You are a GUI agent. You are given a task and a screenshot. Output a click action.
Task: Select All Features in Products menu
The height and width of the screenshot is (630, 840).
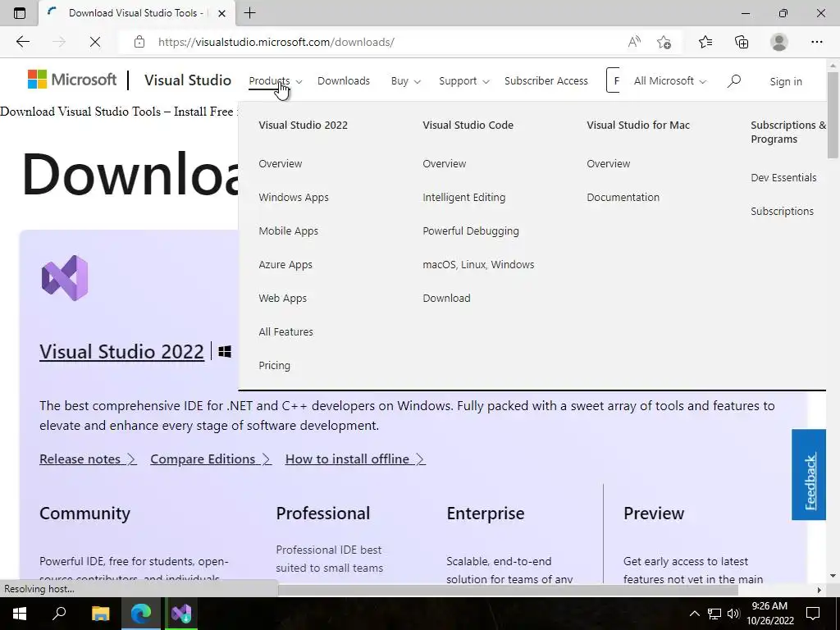click(x=285, y=332)
